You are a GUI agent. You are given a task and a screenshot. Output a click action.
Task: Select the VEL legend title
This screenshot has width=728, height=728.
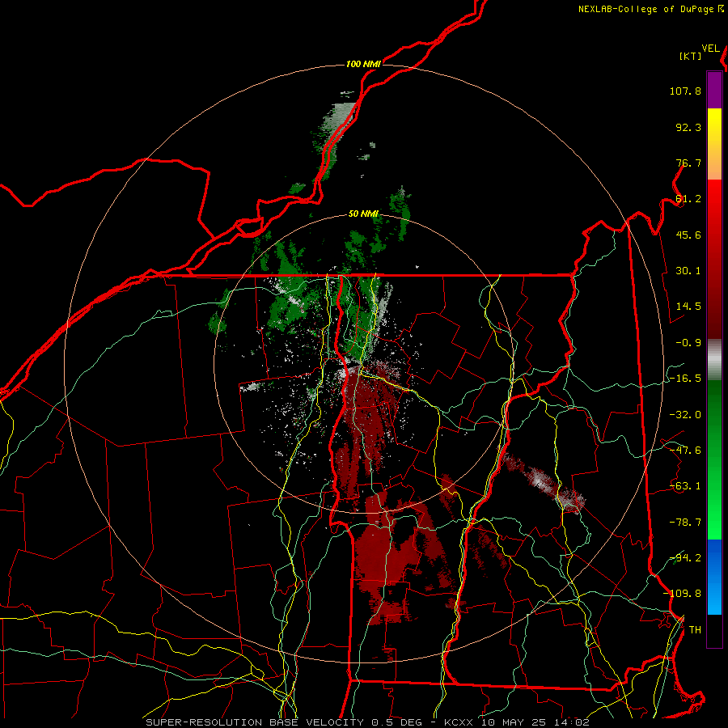710,49
